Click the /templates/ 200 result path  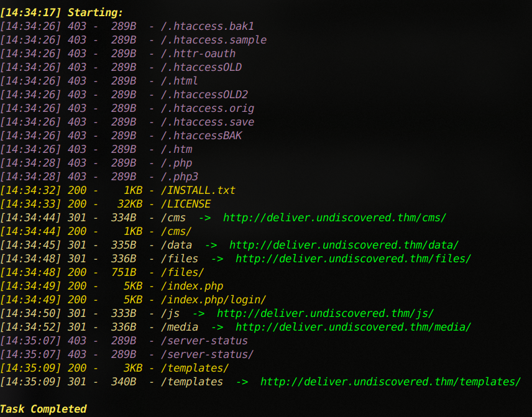195,368
